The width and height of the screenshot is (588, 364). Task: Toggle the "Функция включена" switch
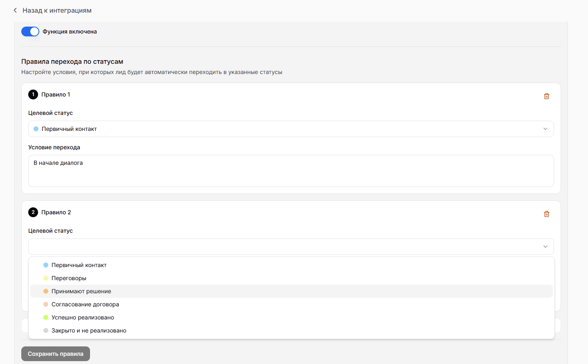(x=30, y=31)
